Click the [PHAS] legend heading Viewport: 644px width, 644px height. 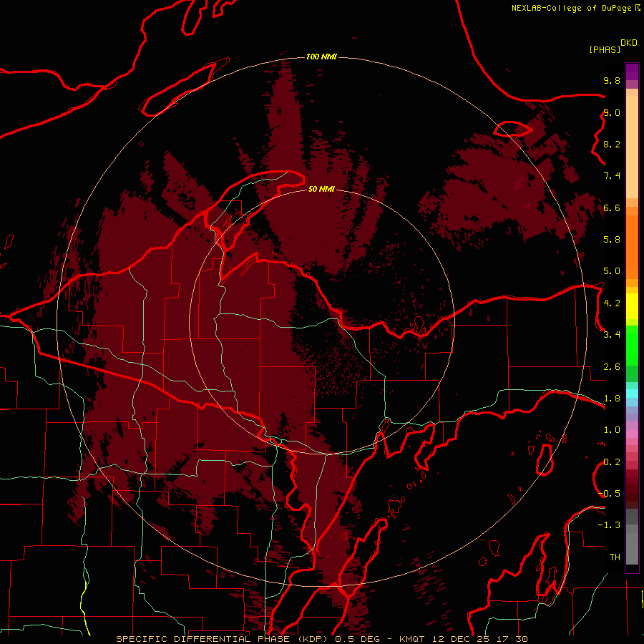[x=605, y=50]
